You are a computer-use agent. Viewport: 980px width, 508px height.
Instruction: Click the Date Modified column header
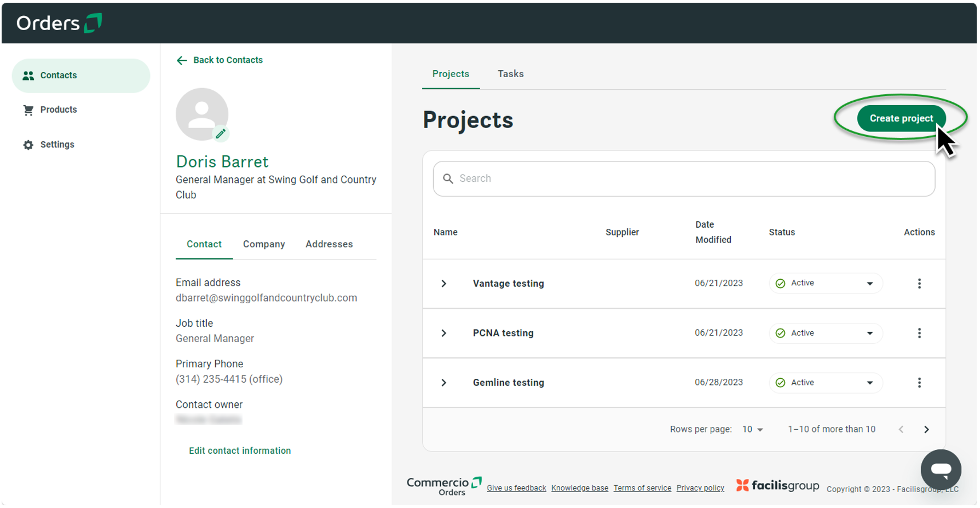pos(713,233)
